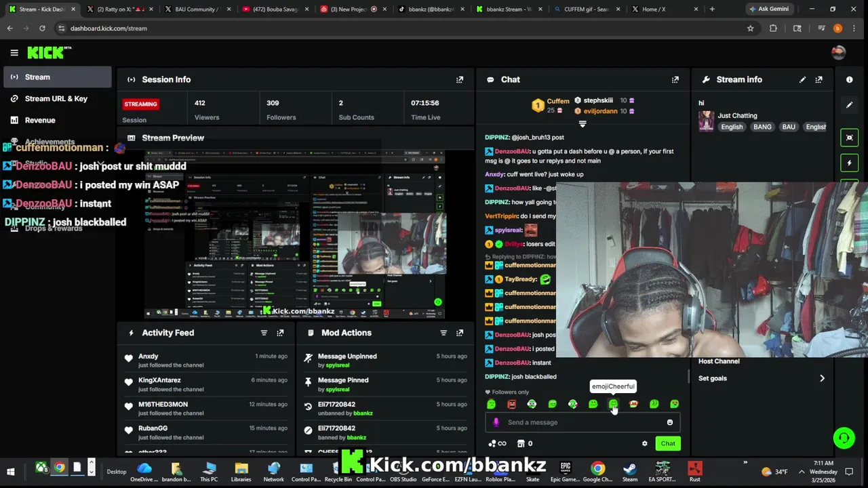Open OBS Studio from the taskbar
The height and width of the screenshot is (488, 868).
click(x=403, y=471)
